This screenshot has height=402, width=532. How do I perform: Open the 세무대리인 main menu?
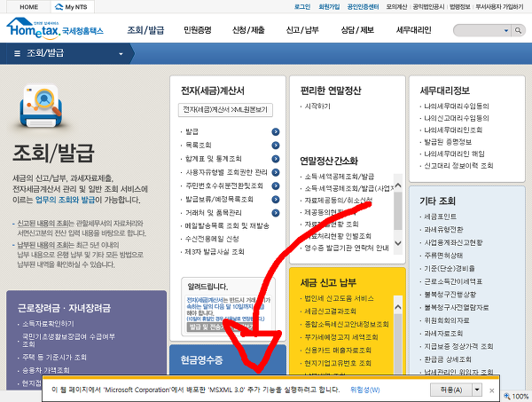click(413, 30)
